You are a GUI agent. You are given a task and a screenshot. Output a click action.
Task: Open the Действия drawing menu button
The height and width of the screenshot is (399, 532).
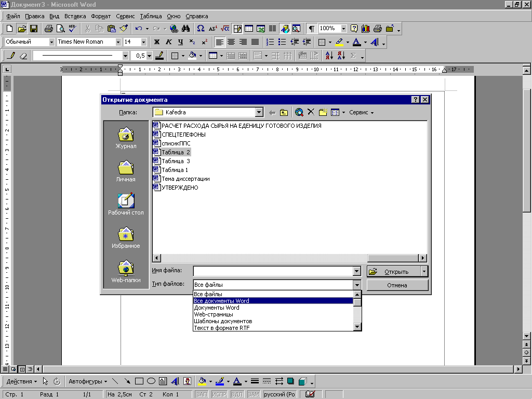[x=21, y=381]
